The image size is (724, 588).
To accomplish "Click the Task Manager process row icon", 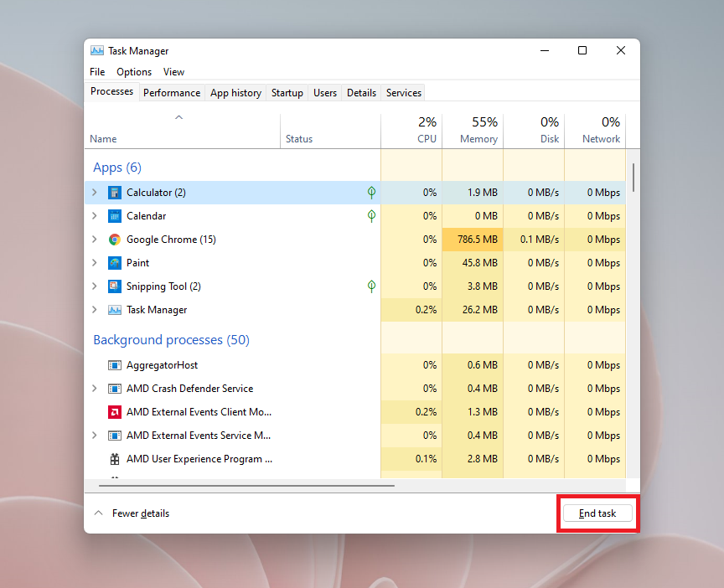I will [115, 310].
